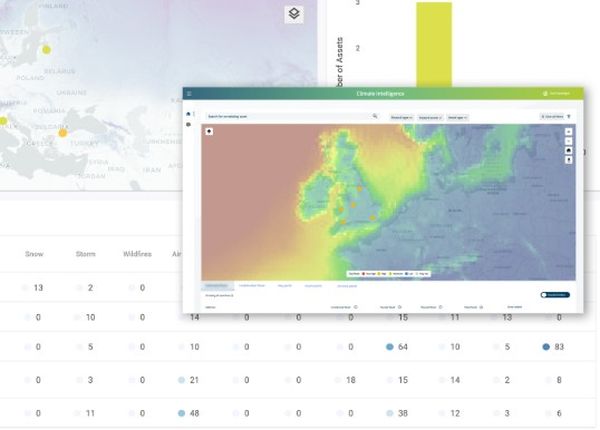This screenshot has height=430, width=600.
Task: Click the home extent button on climate map
Action: [x=569, y=150]
